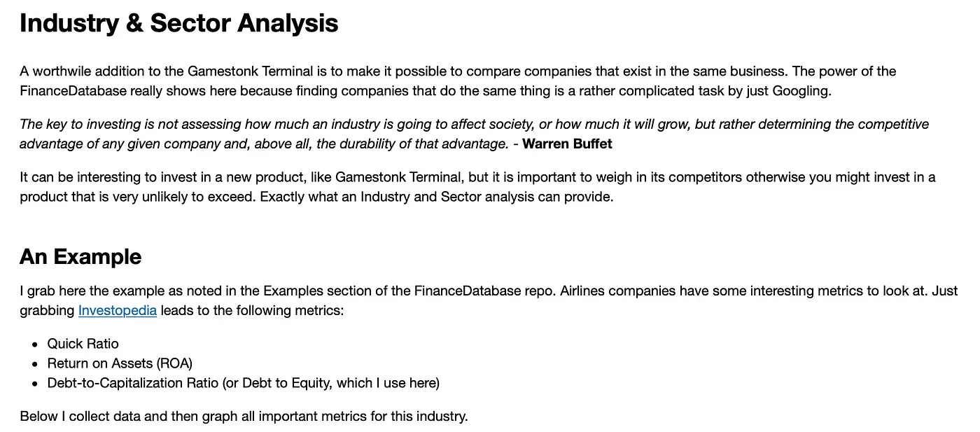Click the bullet dot before "Quick Ratio"
Screen dimensions: 980x432
35,344
